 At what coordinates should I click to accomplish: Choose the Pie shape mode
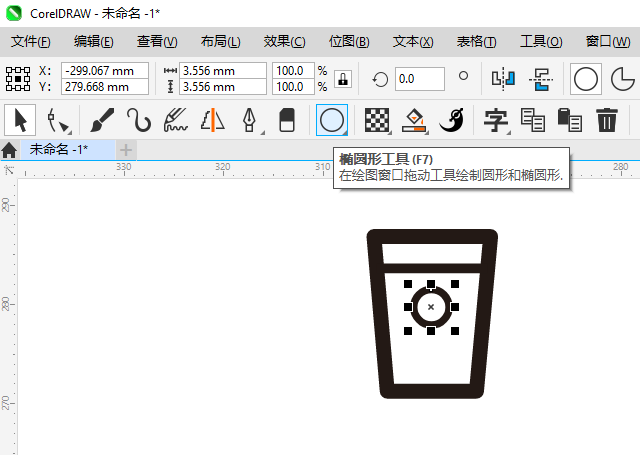tap(622, 79)
